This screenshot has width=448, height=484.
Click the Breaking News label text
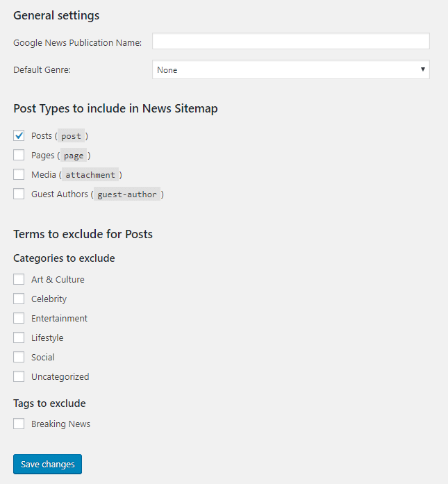point(61,424)
